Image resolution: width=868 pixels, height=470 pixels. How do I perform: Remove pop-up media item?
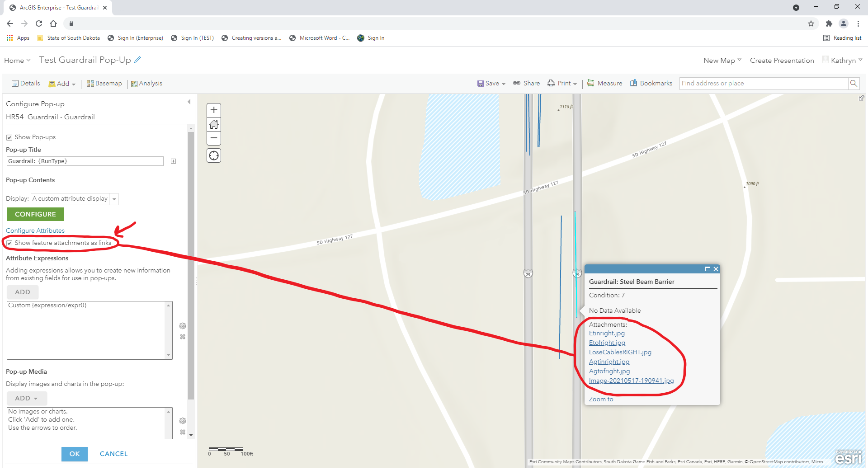(183, 432)
